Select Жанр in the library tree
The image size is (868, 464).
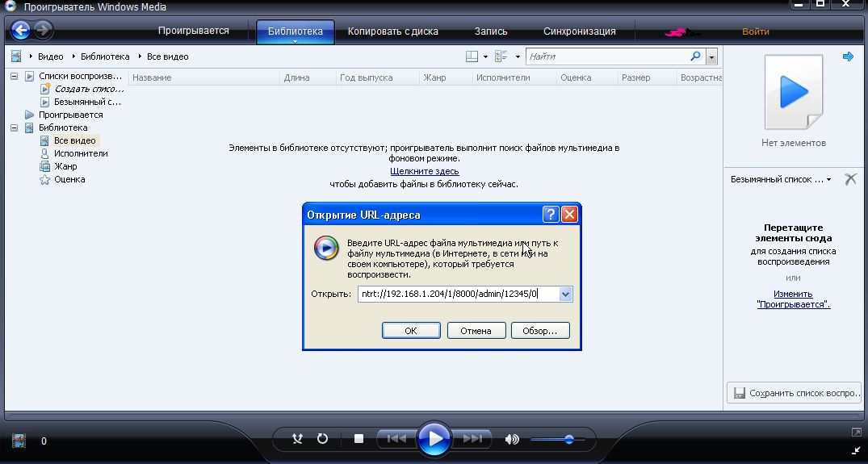coord(65,166)
